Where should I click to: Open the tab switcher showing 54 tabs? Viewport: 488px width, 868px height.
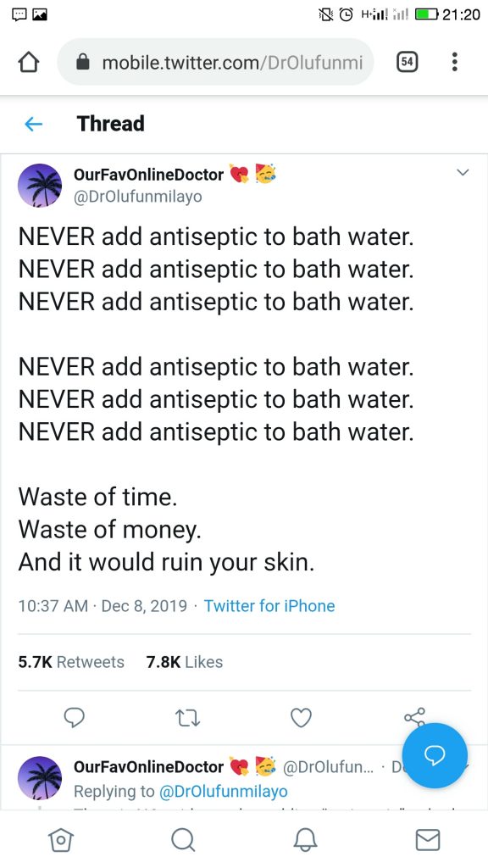point(407,61)
